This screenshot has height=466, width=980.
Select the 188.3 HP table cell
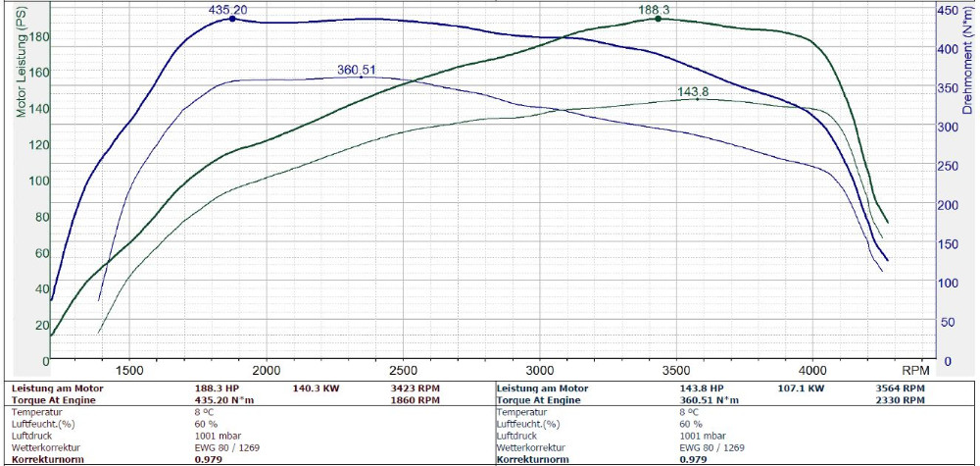pyautogui.click(x=216, y=388)
